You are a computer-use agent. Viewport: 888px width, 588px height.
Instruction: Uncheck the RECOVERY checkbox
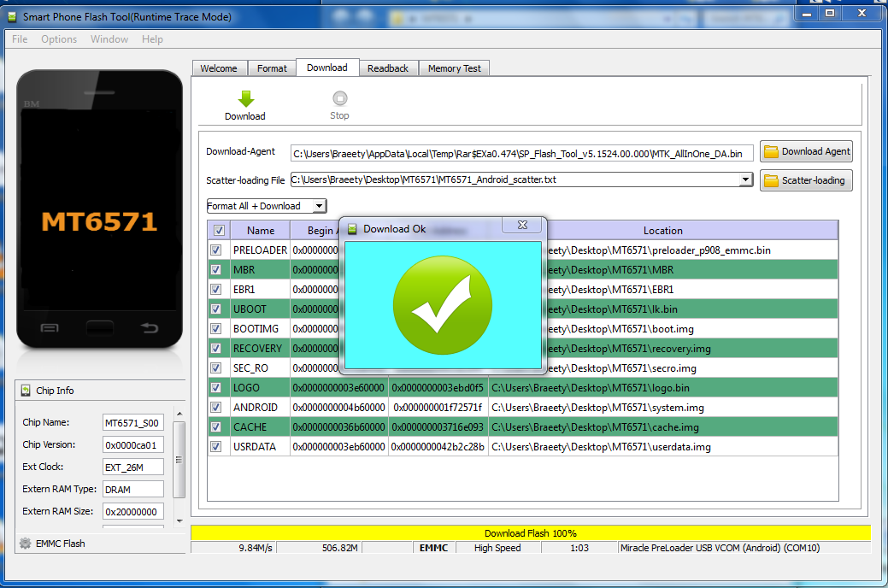(x=215, y=349)
